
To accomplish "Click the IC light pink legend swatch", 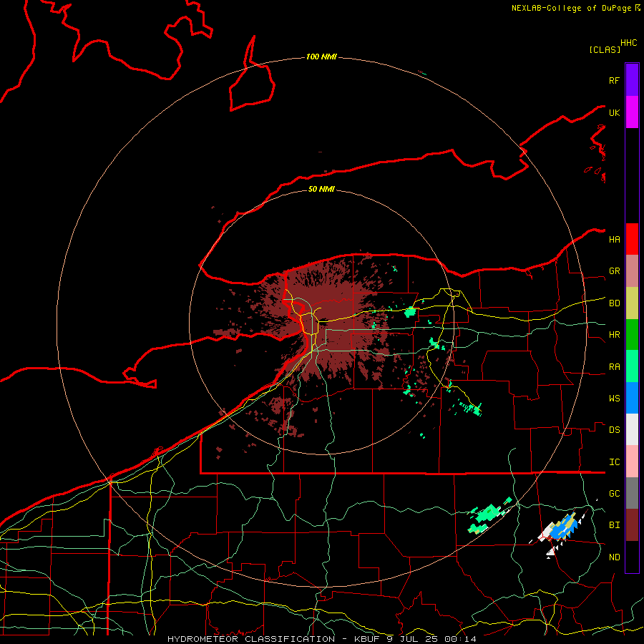I will [632, 462].
